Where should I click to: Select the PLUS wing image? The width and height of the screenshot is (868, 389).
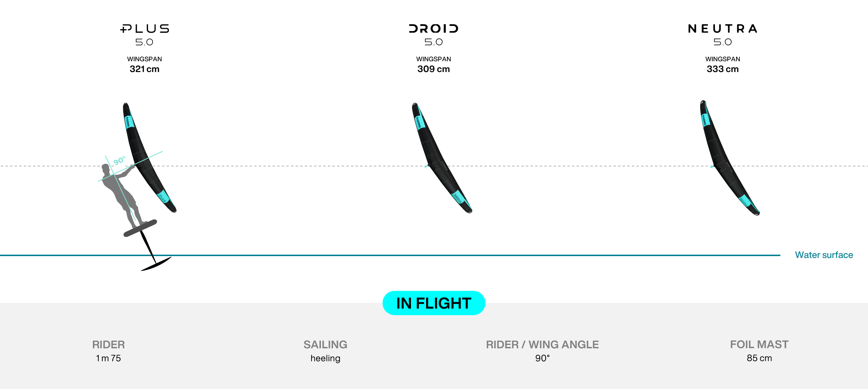149,157
